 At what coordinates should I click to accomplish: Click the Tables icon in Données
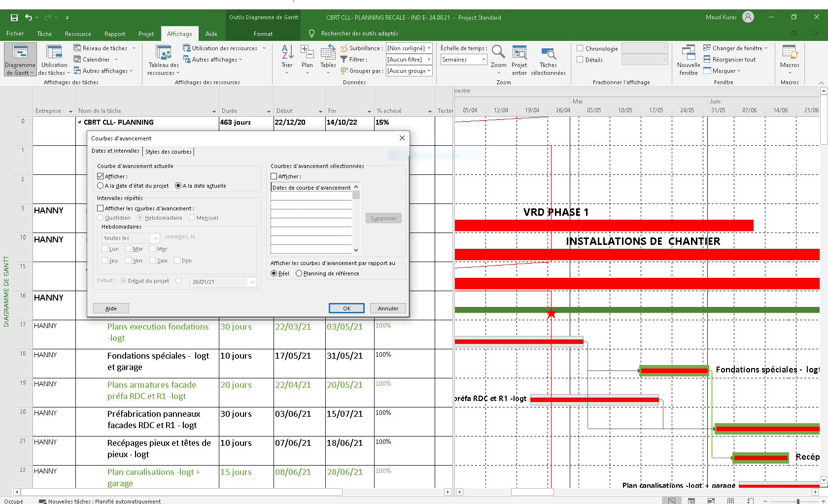coord(328,51)
